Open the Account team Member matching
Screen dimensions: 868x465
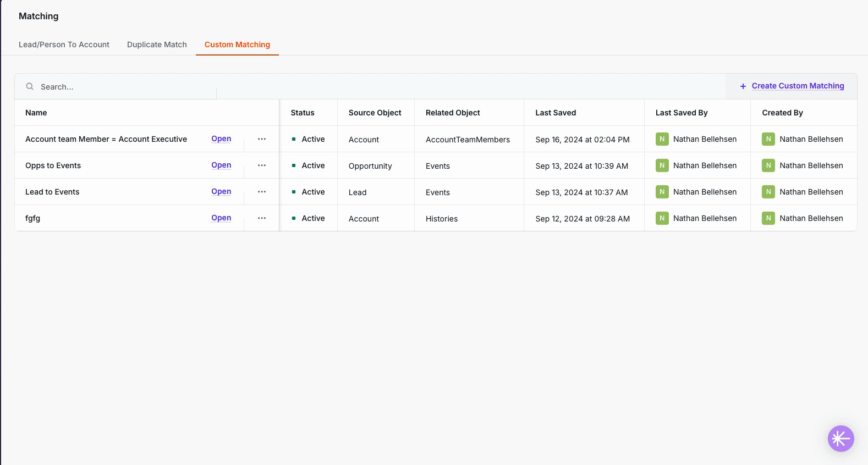point(221,139)
